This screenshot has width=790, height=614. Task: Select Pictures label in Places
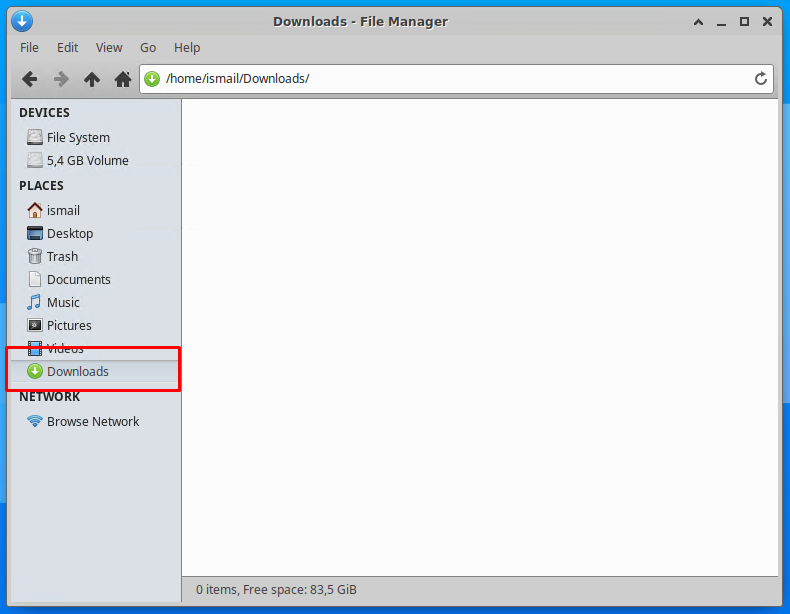pos(69,325)
